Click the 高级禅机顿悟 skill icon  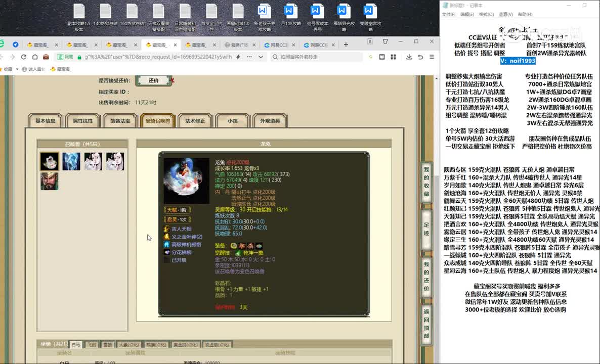pos(166,244)
